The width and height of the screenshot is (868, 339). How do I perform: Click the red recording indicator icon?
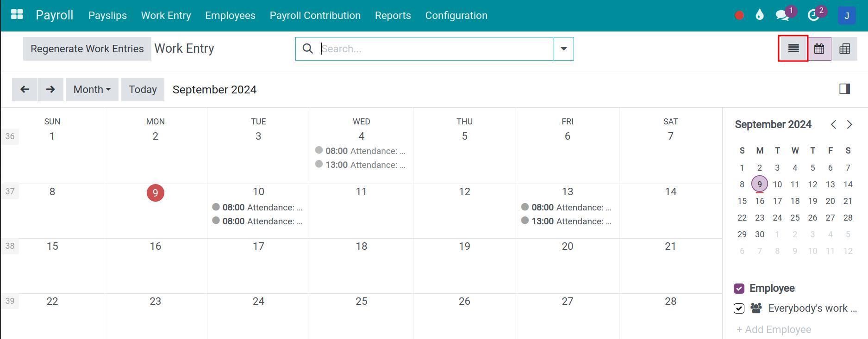pyautogui.click(x=739, y=15)
